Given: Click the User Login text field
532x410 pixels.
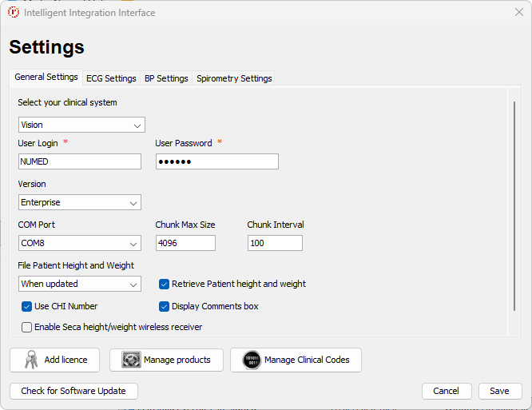Looking at the screenshot, I should click(79, 161).
